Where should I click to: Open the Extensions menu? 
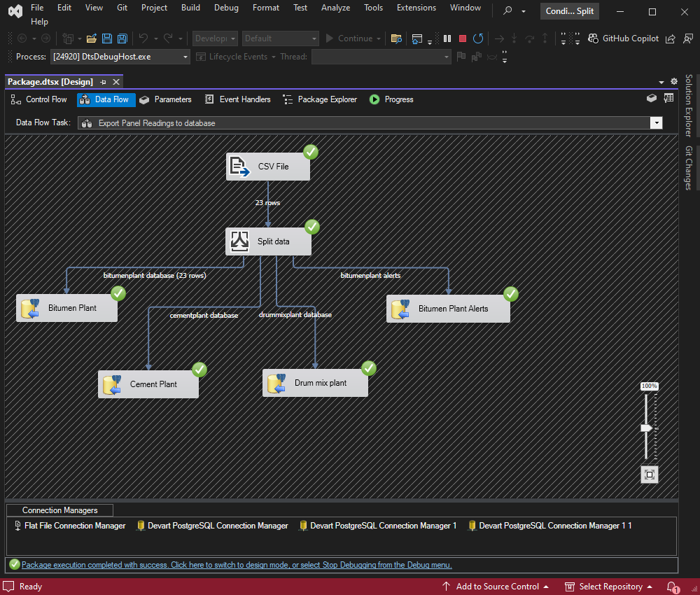416,8
